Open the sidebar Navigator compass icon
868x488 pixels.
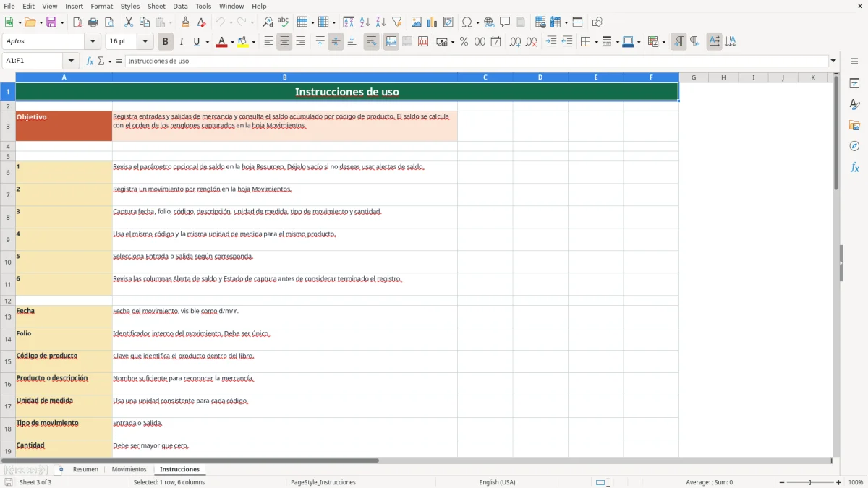coord(854,147)
